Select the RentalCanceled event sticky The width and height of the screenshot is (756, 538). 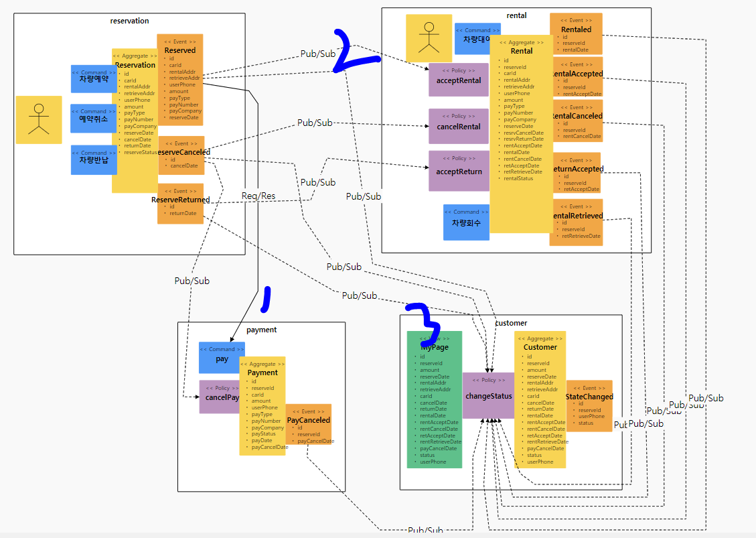tap(578, 121)
